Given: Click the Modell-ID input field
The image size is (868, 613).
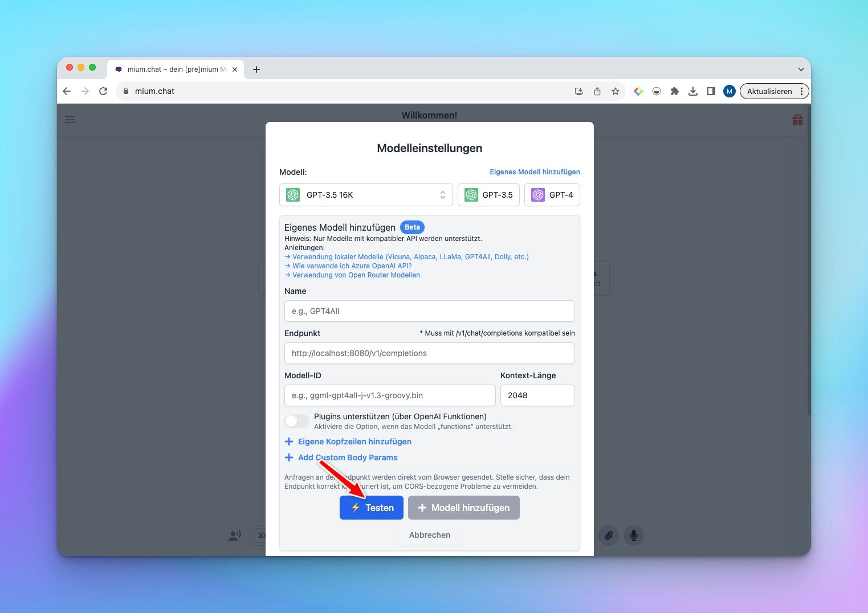Looking at the screenshot, I should pos(390,395).
